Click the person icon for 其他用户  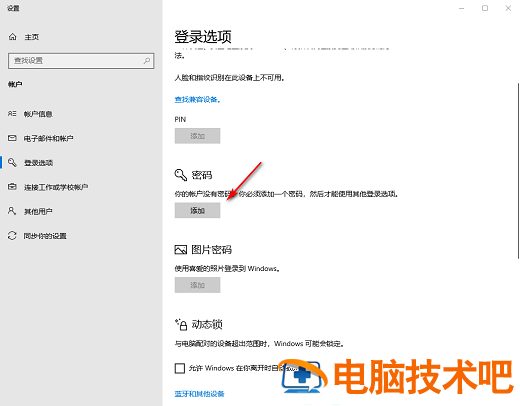[x=12, y=211]
